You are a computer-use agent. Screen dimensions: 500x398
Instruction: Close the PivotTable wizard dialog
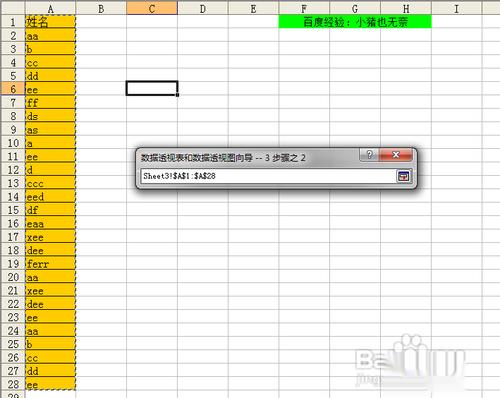[x=396, y=155]
